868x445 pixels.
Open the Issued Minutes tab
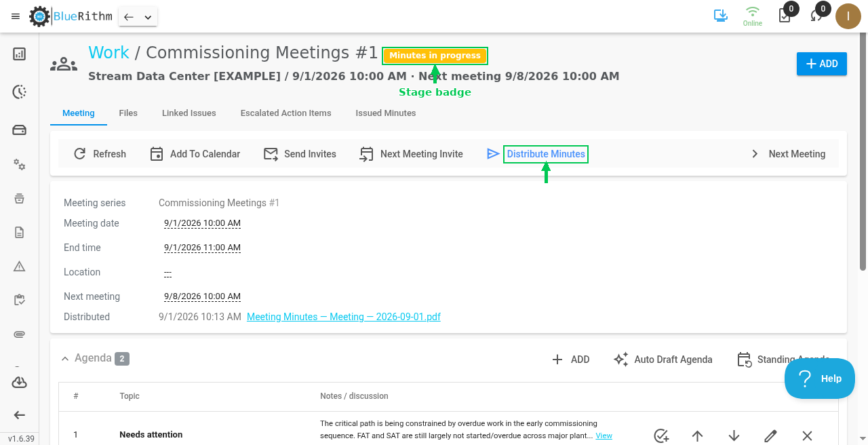click(x=386, y=113)
